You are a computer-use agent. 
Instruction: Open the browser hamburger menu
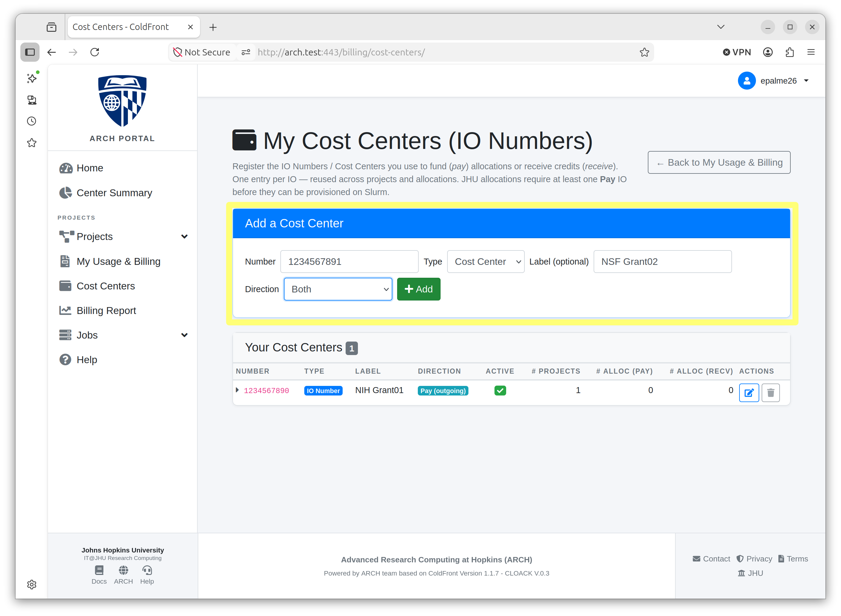pos(811,52)
